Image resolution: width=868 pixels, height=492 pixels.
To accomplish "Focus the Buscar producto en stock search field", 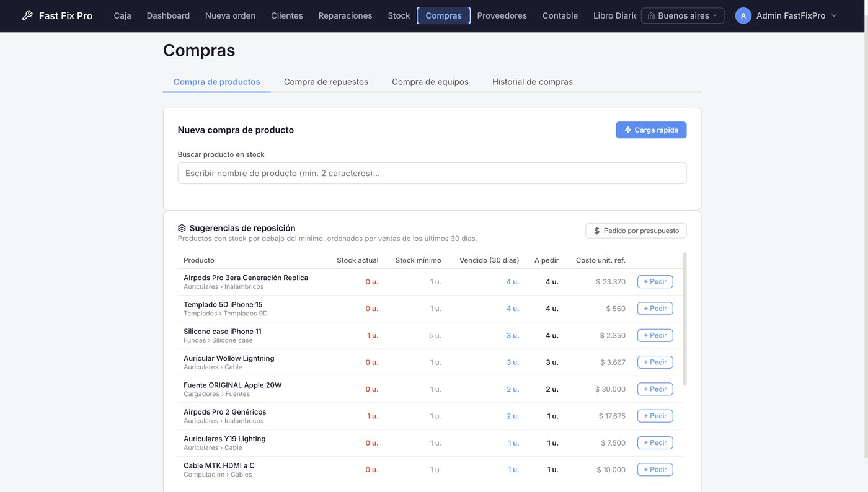I will 432,173.
